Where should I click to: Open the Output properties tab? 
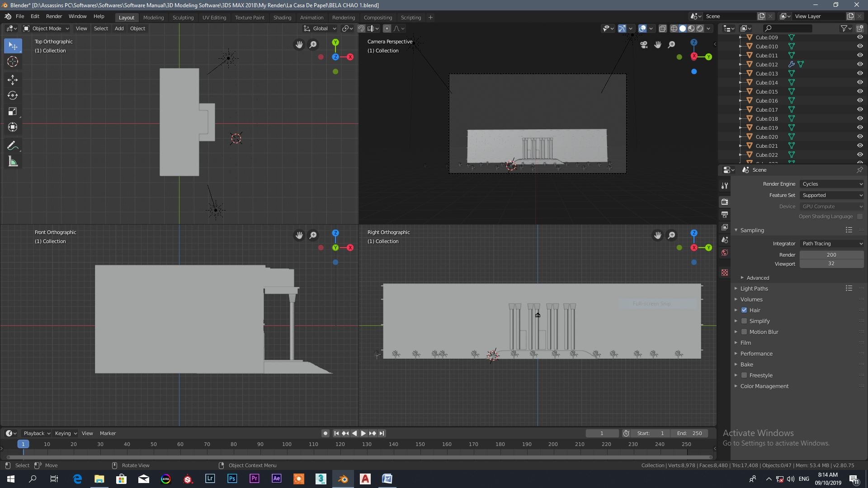coord(725,215)
